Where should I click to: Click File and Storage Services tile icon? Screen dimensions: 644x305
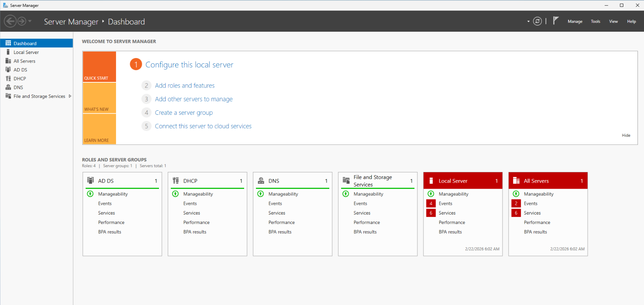point(346,180)
